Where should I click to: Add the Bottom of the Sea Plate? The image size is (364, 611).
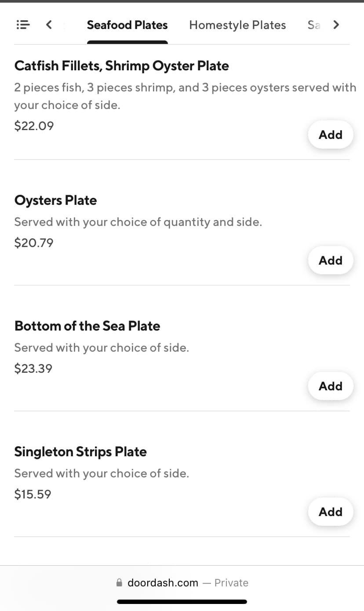[x=330, y=386]
